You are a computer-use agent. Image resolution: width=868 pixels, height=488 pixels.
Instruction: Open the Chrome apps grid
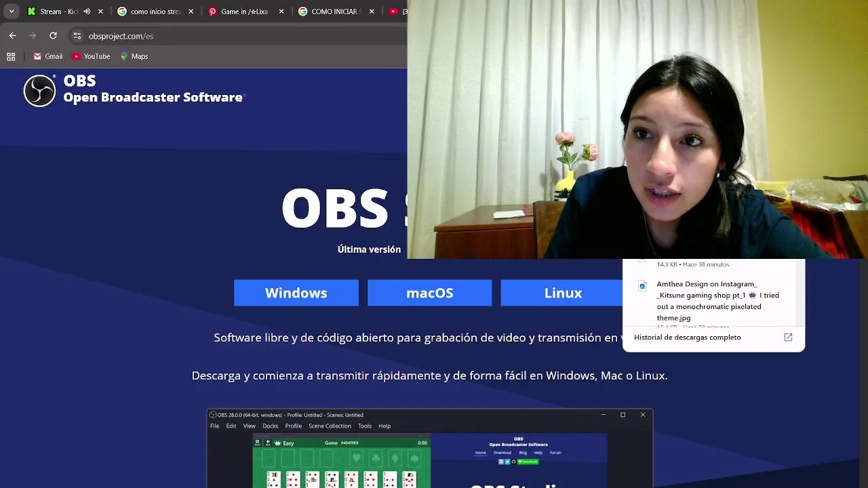click(11, 56)
